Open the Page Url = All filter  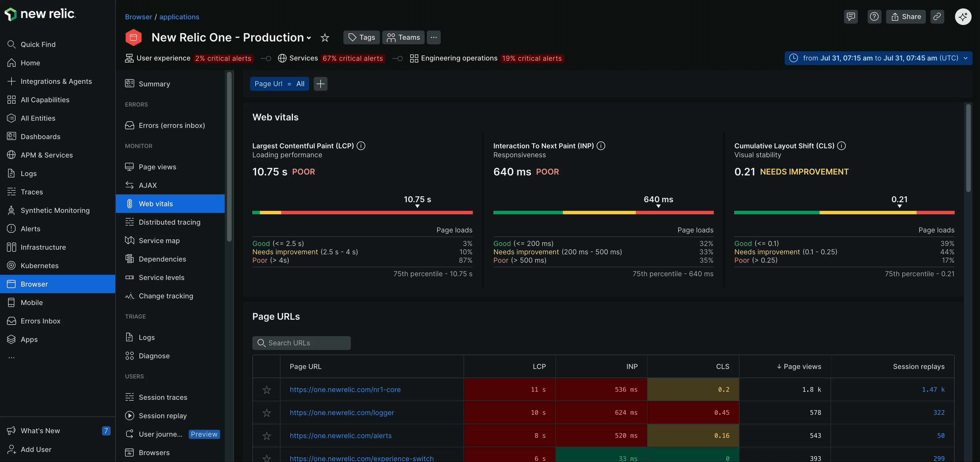click(x=279, y=84)
